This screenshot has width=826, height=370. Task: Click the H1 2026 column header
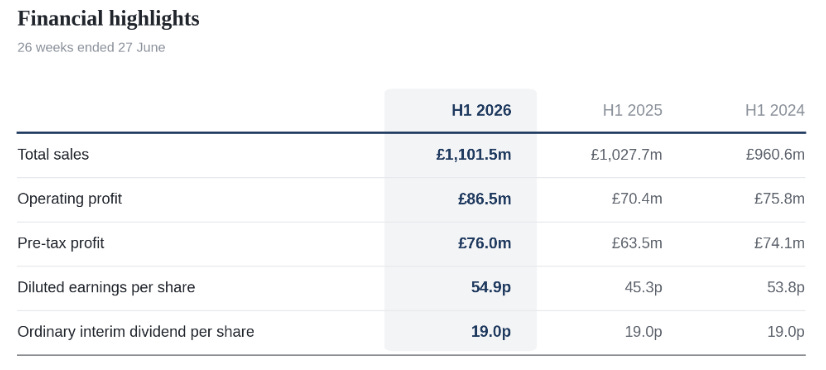coord(481,110)
